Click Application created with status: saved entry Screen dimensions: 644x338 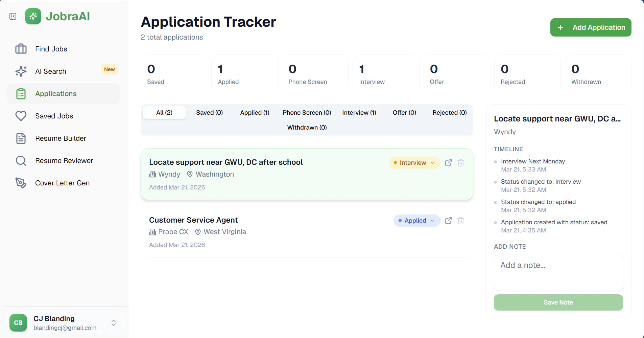[554, 222]
